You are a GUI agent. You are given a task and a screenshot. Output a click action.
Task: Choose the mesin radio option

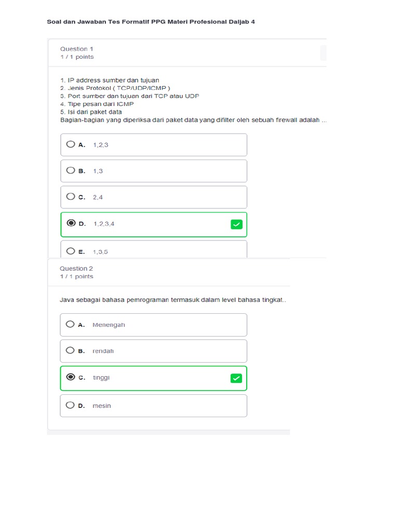click(71, 405)
